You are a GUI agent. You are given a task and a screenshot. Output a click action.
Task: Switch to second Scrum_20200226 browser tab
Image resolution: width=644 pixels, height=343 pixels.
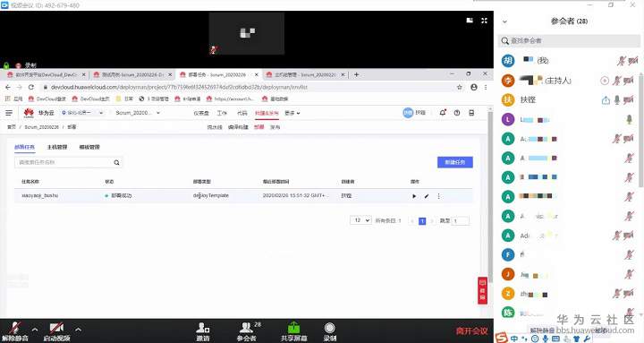(x=132, y=74)
